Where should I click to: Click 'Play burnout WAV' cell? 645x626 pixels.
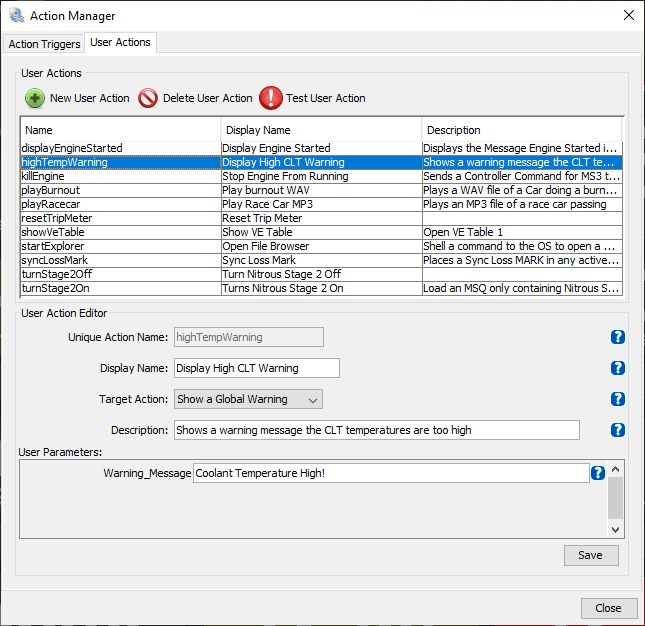pos(322,190)
